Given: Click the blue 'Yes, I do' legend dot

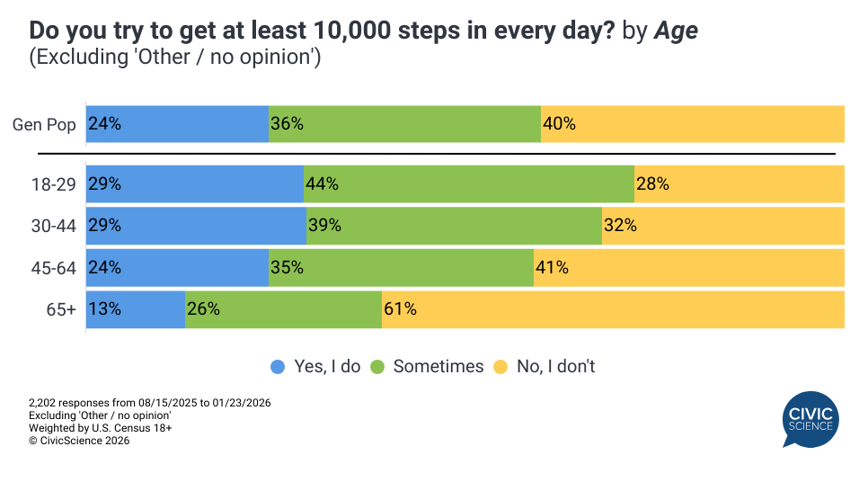Looking at the screenshot, I should (279, 367).
